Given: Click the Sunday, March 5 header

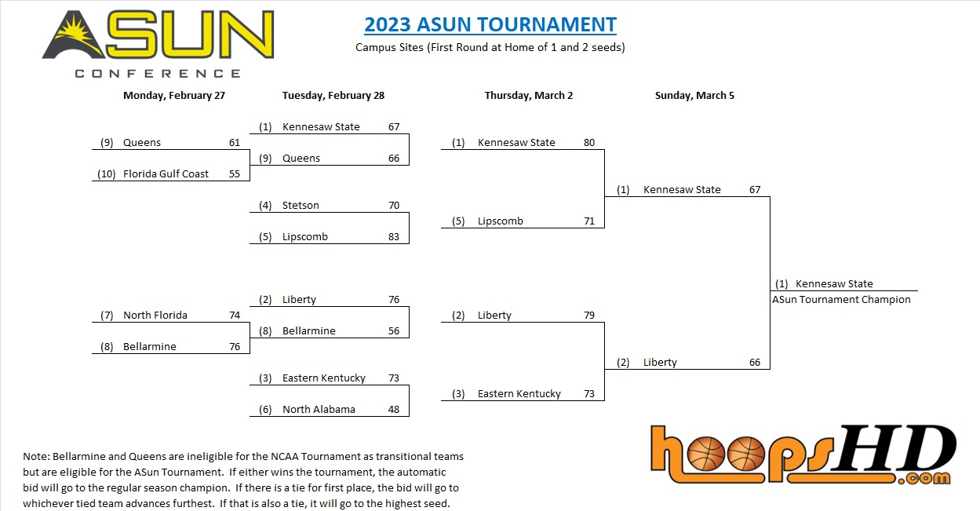Looking at the screenshot, I should [694, 96].
